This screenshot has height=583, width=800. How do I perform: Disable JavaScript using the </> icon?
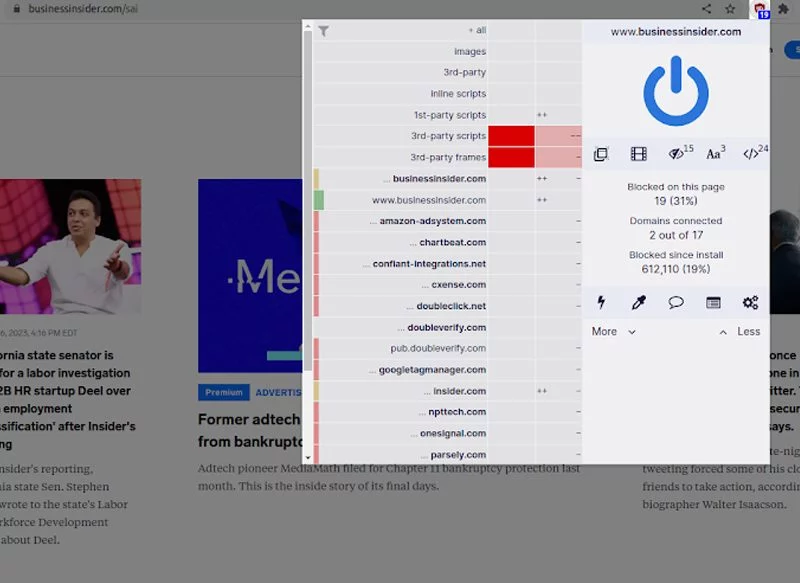click(x=752, y=154)
